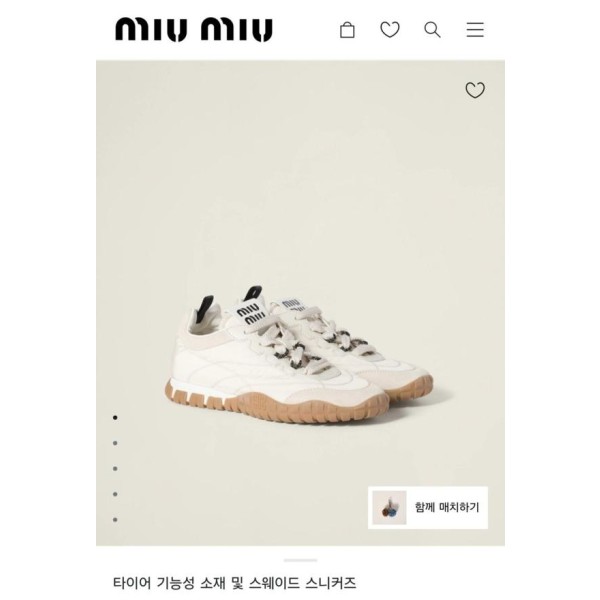The height and width of the screenshot is (600, 600).
Task: Select the third carousel dot indicator
Action: 115,469
